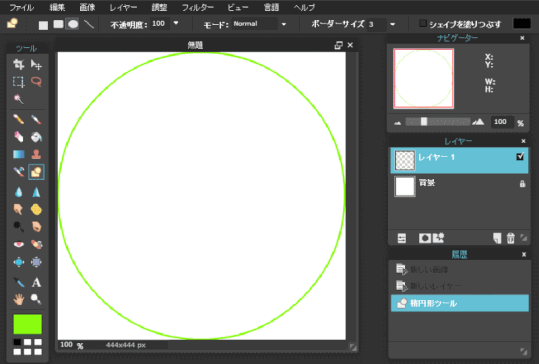Open the 言語 menu
Screen dimensions: 539x364
[x=271, y=7]
